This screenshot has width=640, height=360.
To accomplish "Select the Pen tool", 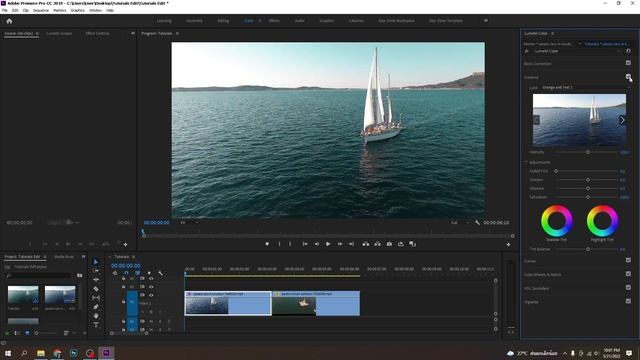I will coord(96,307).
